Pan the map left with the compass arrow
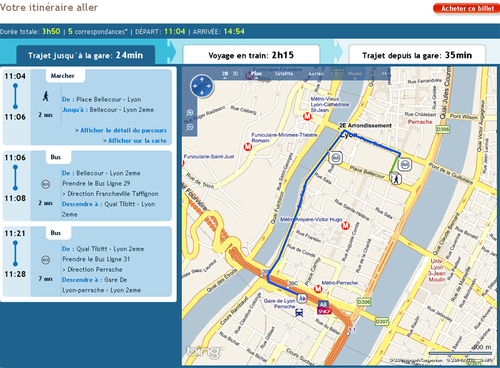This screenshot has width=500, height=368. click(195, 86)
